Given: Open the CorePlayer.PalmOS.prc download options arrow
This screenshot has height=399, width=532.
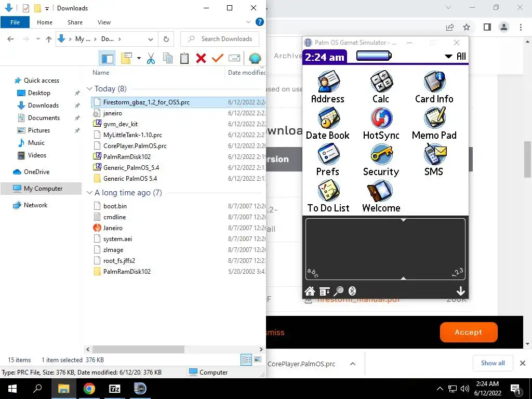Looking at the screenshot, I should click(353, 364).
